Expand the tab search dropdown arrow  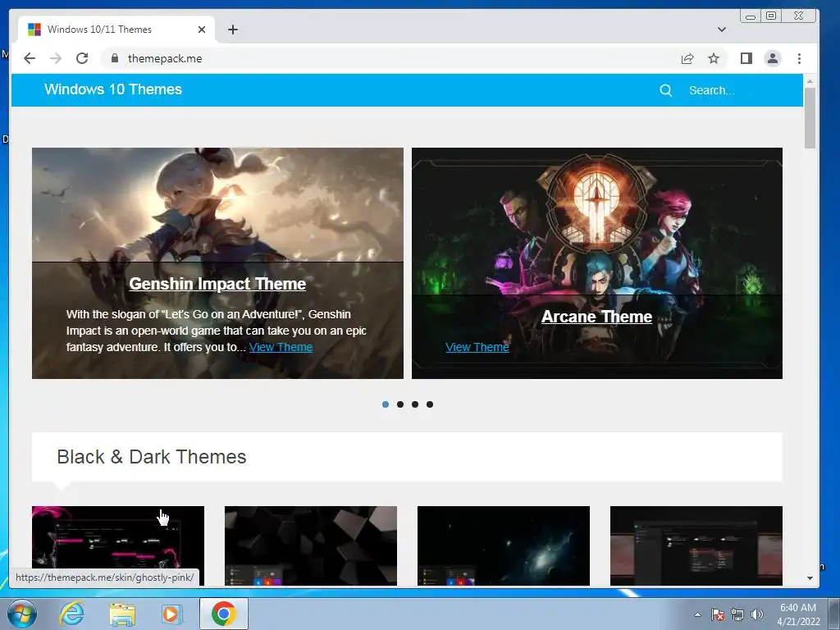(x=722, y=30)
